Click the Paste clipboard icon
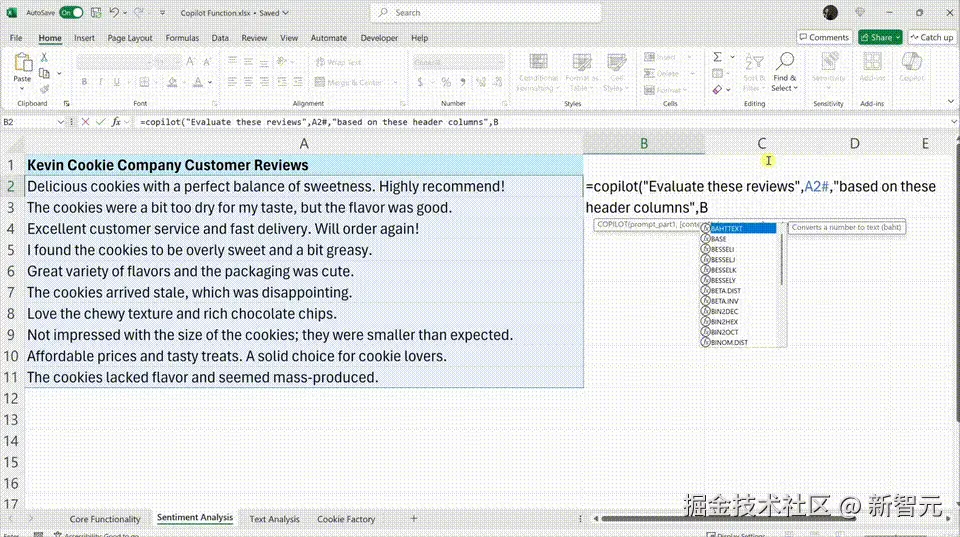Viewport: 960px width, 537px height. (x=23, y=62)
